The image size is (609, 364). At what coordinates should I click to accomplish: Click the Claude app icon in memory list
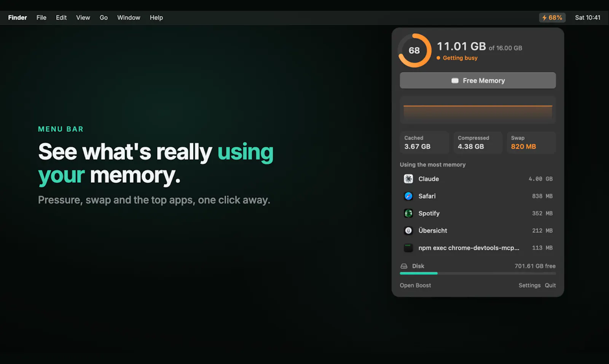(x=408, y=179)
